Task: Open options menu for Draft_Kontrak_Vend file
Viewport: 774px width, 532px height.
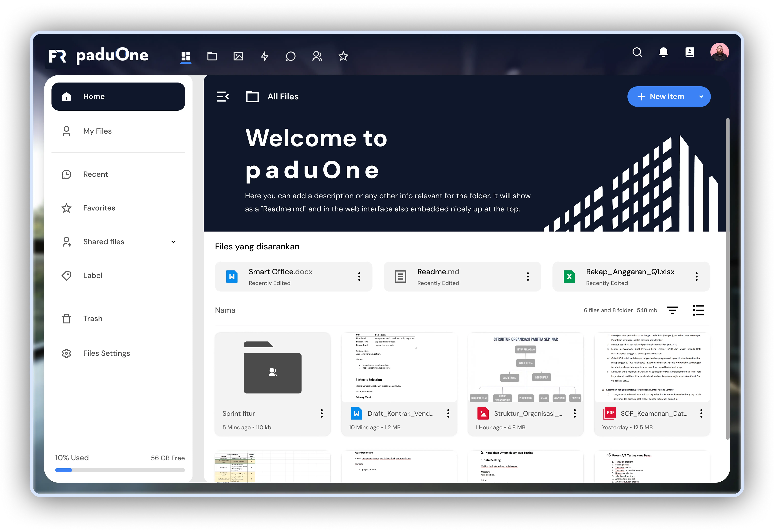Action: [x=448, y=413]
